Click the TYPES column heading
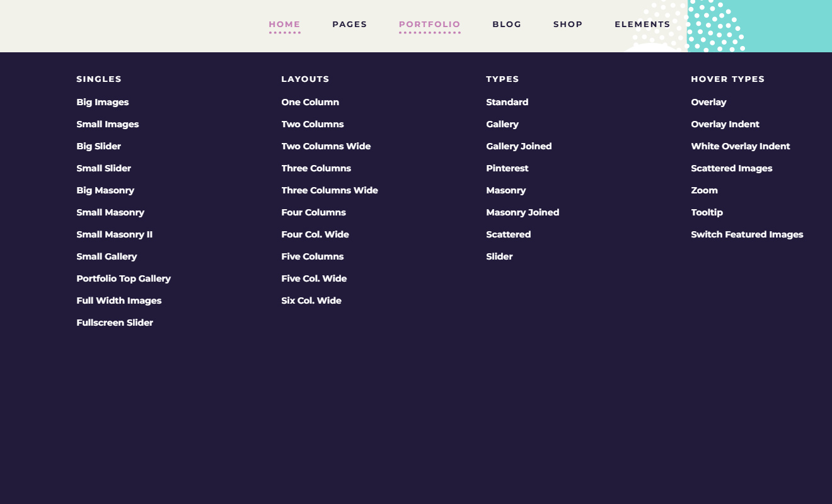This screenshot has height=504, width=832. (x=502, y=79)
